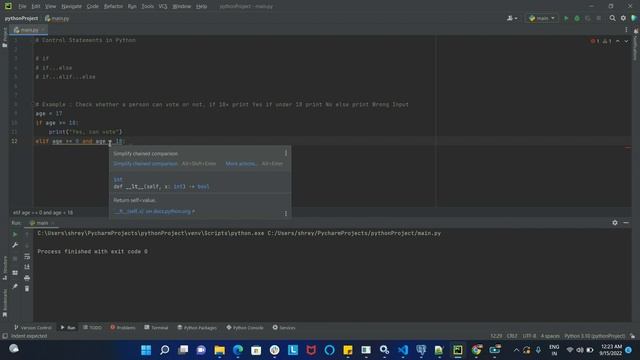
Task: Open the Project tool window on the left edge
Action: (x=4, y=38)
